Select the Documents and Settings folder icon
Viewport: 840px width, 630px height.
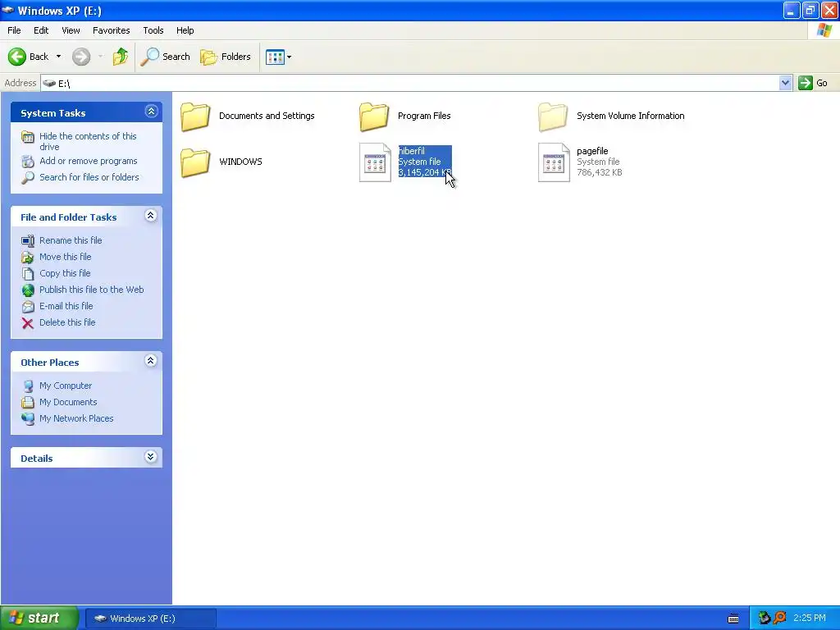click(195, 116)
